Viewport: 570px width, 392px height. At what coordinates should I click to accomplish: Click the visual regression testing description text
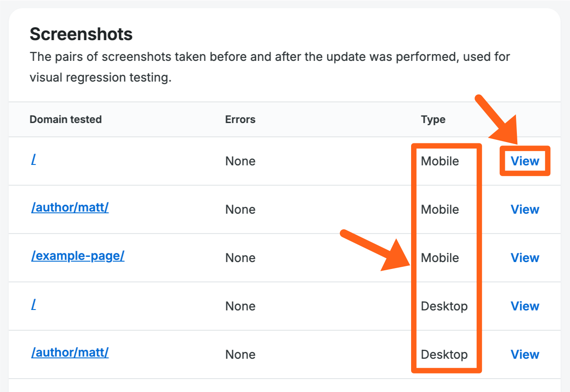[269, 67]
